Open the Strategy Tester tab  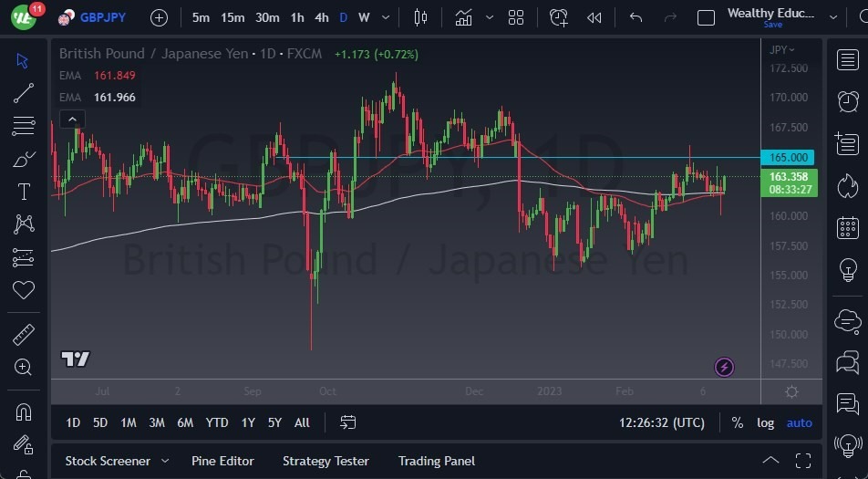[325, 461]
